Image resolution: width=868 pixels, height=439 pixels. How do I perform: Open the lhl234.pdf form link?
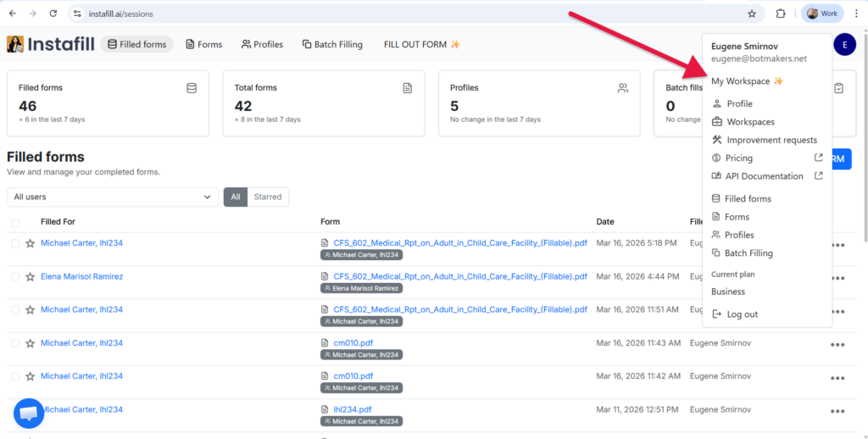(353, 409)
